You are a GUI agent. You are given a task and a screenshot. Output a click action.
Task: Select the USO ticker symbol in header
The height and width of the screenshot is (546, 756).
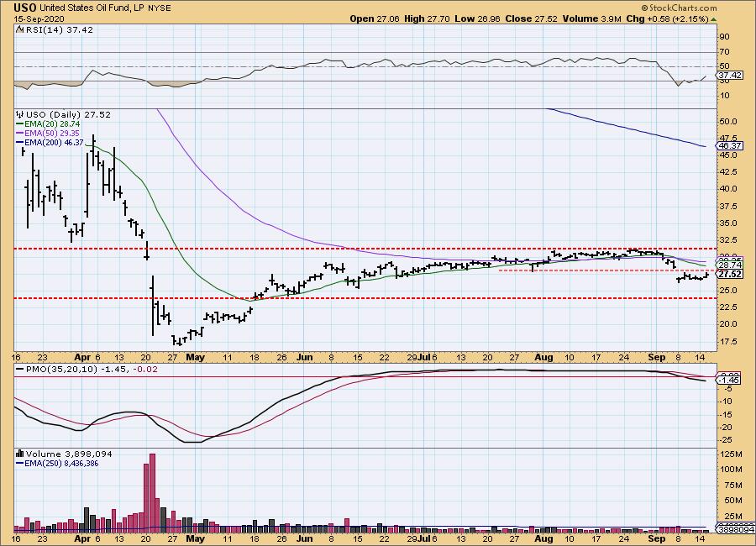(25, 8)
